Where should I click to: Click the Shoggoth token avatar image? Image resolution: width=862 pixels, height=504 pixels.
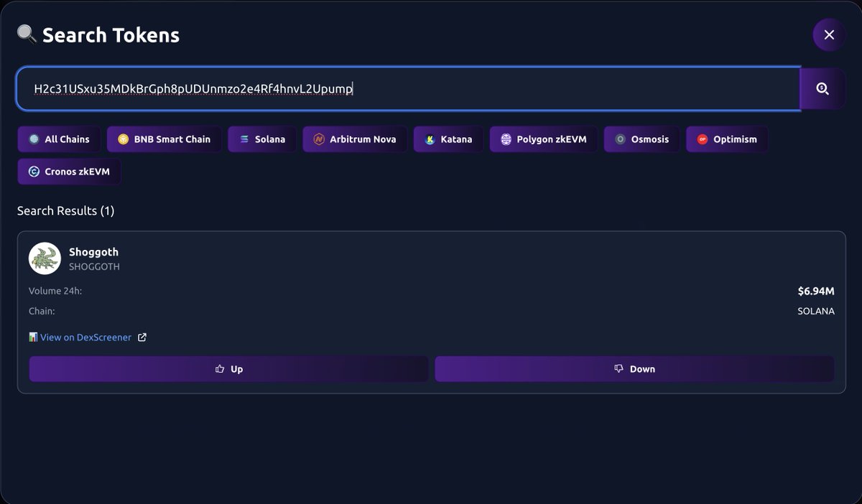click(45, 258)
